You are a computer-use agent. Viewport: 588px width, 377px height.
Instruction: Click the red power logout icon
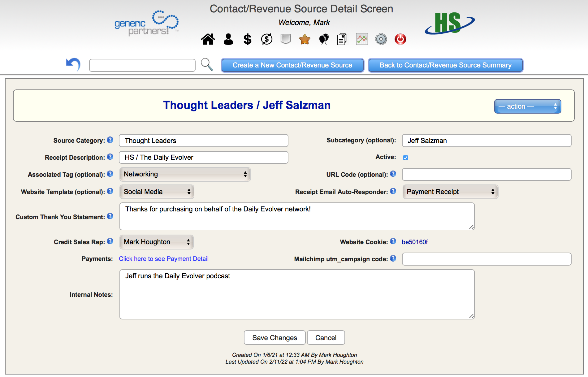point(400,39)
